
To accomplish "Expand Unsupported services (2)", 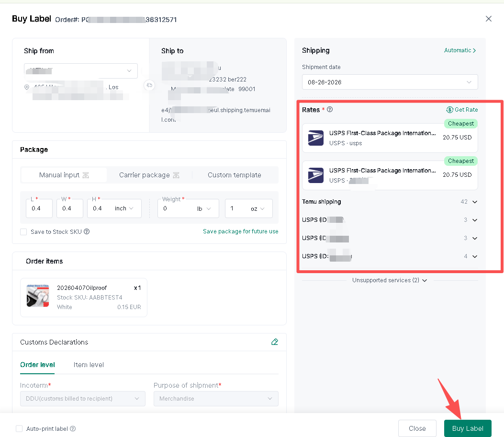I will (x=390, y=280).
